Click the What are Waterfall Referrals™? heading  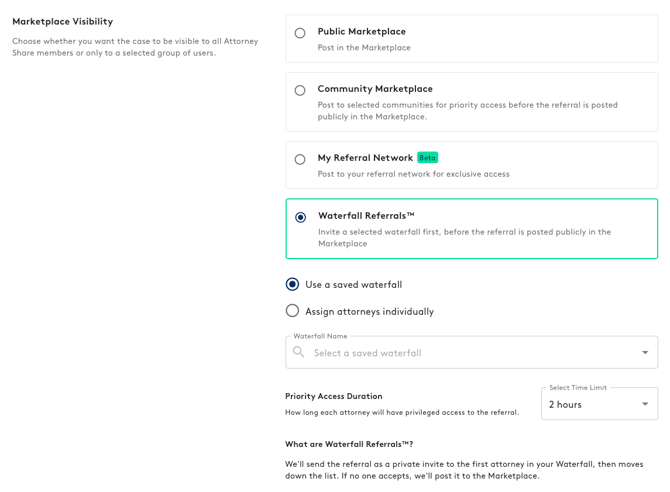tap(348, 444)
